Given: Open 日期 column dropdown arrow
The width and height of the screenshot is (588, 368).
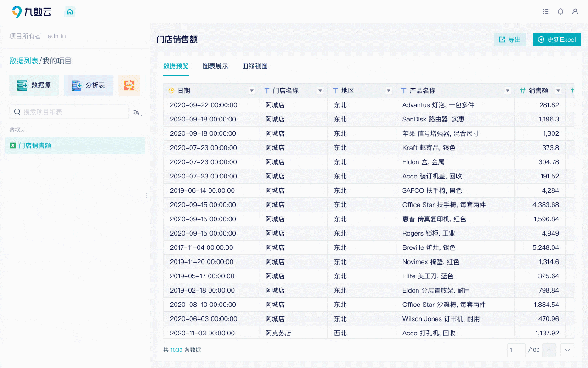Looking at the screenshot, I should point(252,91).
